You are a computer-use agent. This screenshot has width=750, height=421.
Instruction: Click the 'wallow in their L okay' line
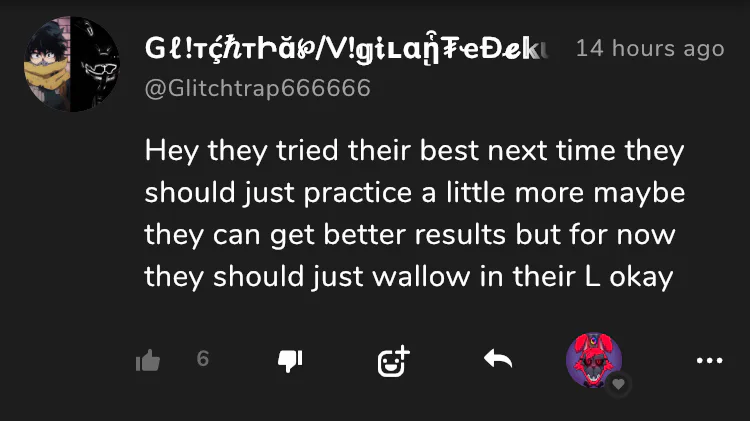click(408, 277)
